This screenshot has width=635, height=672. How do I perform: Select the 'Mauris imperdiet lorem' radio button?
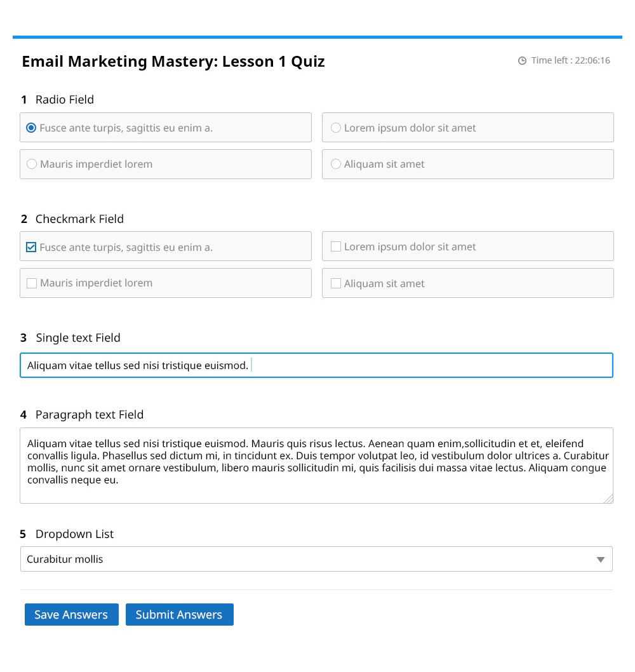tap(32, 164)
